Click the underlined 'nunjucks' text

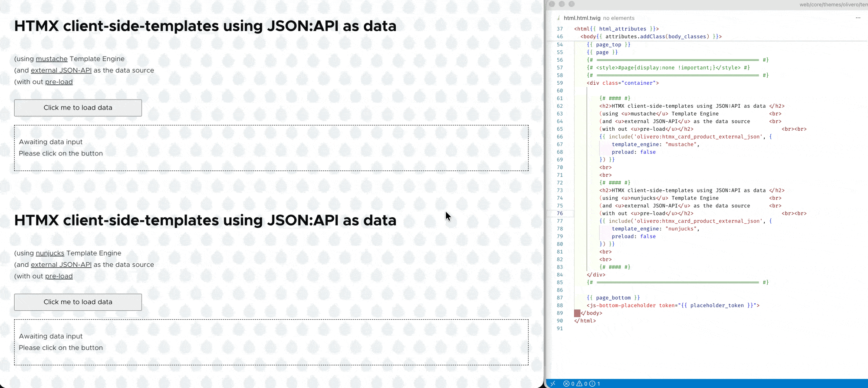pos(50,253)
